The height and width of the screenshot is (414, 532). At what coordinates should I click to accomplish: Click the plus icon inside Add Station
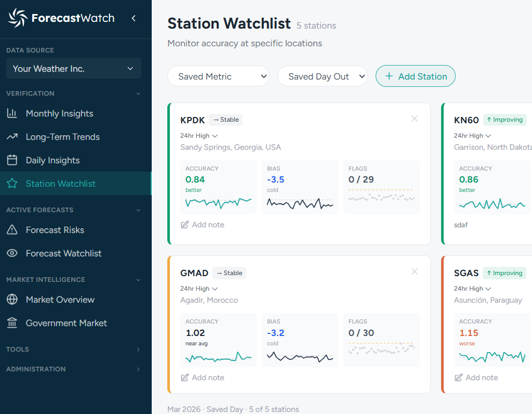pos(389,76)
